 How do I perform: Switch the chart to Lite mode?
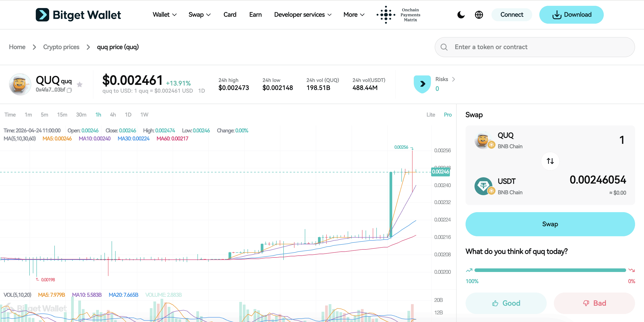click(x=431, y=115)
